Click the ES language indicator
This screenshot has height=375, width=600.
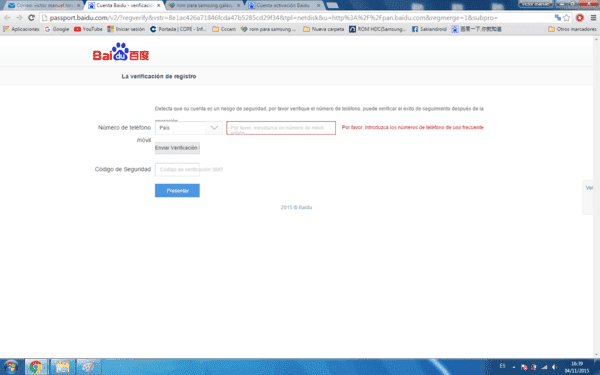[x=502, y=366]
